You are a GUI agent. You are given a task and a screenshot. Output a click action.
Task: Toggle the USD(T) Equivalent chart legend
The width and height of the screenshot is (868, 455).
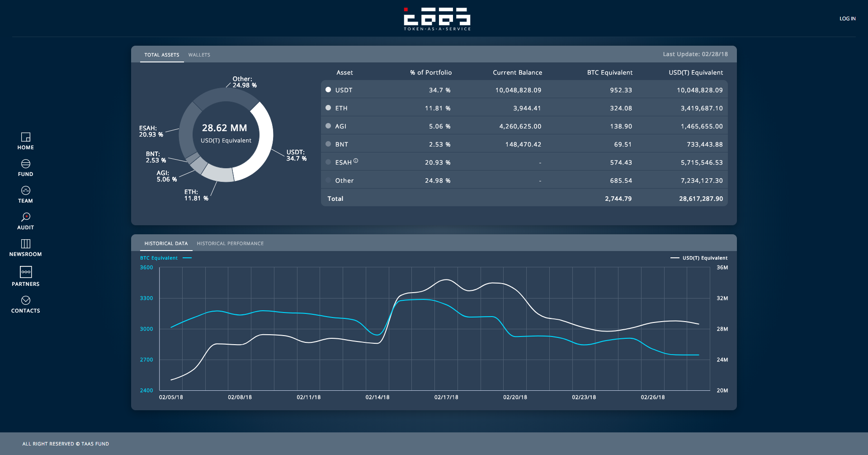point(699,258)
